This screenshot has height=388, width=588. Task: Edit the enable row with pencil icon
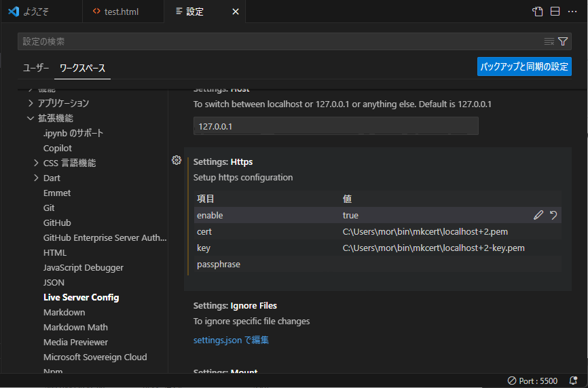point(538,215)
